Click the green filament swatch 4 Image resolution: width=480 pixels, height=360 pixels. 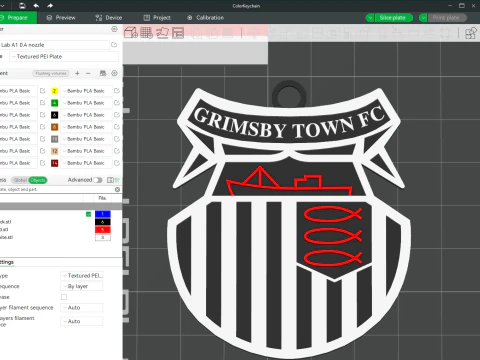[x=54, y=103]
